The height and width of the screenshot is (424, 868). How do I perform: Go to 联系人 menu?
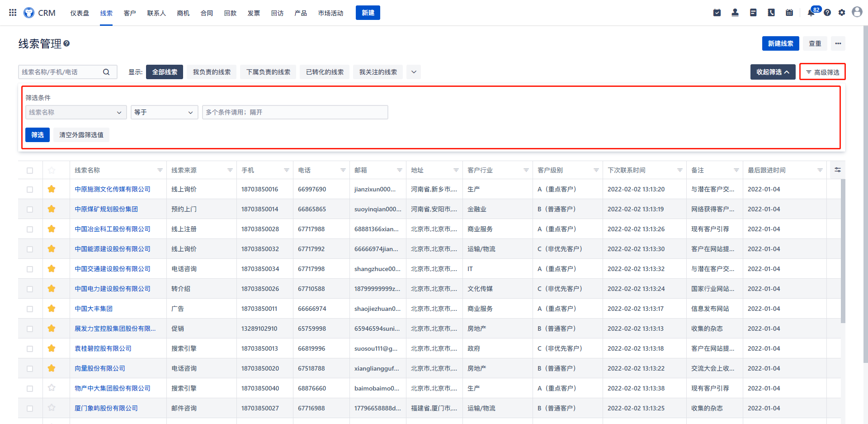(156, 13)
